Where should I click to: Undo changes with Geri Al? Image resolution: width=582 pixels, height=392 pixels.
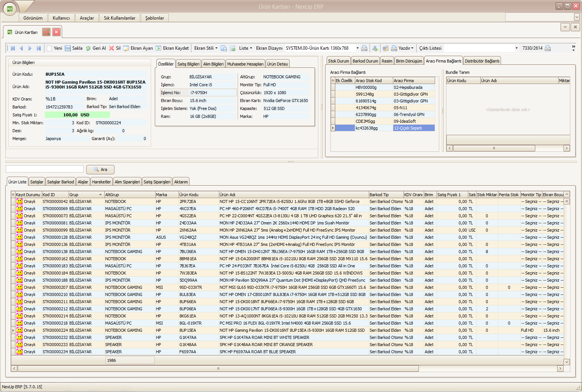[x=96, y=48]
